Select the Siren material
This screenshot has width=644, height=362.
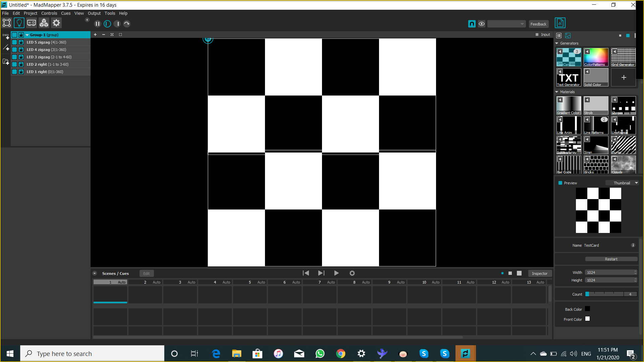click(x=596, y=145)
